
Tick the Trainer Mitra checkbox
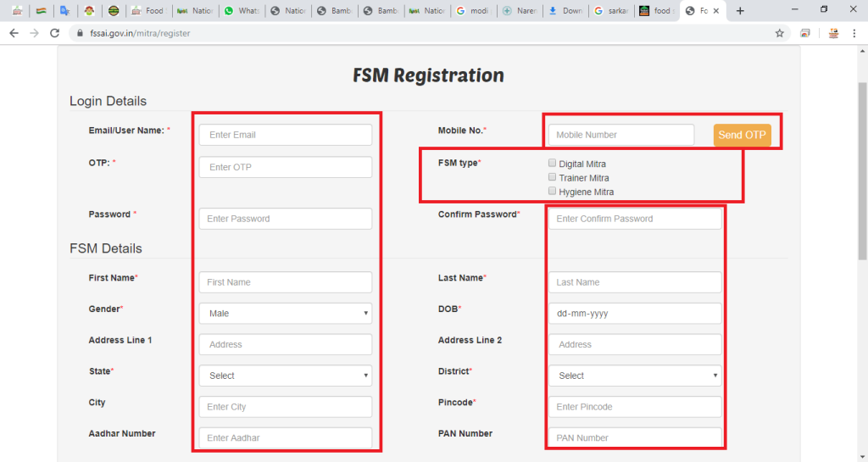click(x=552, y=177)
